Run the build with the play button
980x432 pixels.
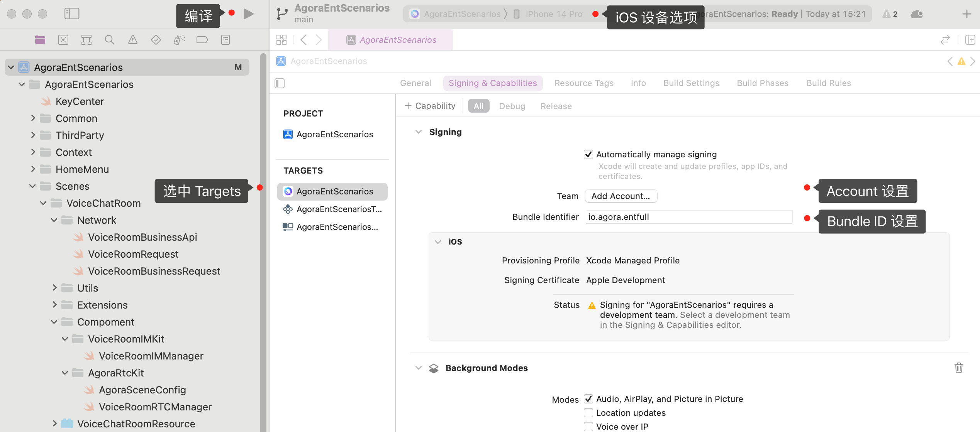tap(249, 14)
